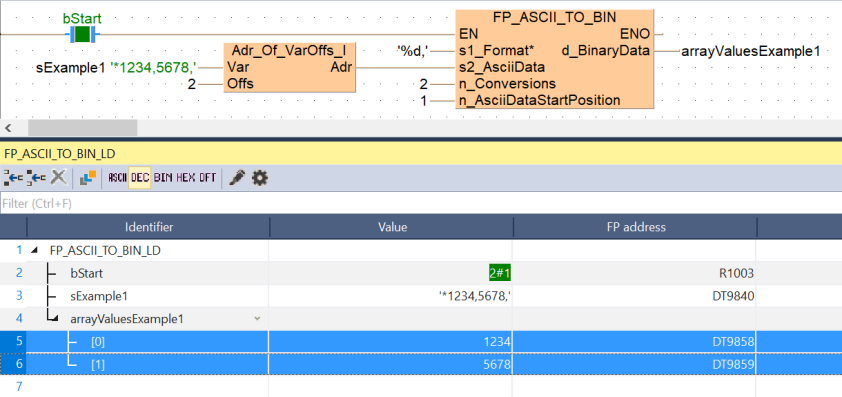Click the first insert-variable arrow icon in toolbar
Image resolution: width=842 pixels, height=397 pixels.
[13, 178]
